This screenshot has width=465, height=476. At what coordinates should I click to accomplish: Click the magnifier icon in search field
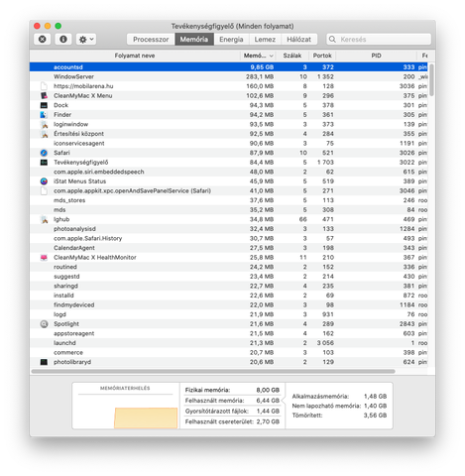coord(332,40)
